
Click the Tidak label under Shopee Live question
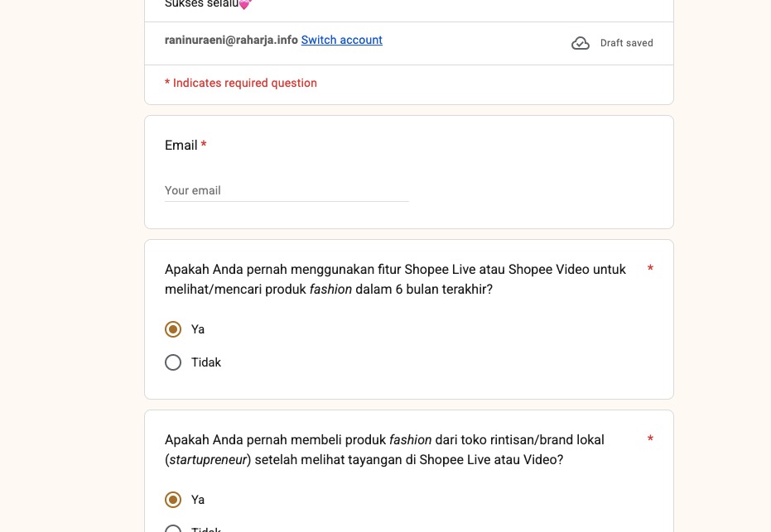206,362
